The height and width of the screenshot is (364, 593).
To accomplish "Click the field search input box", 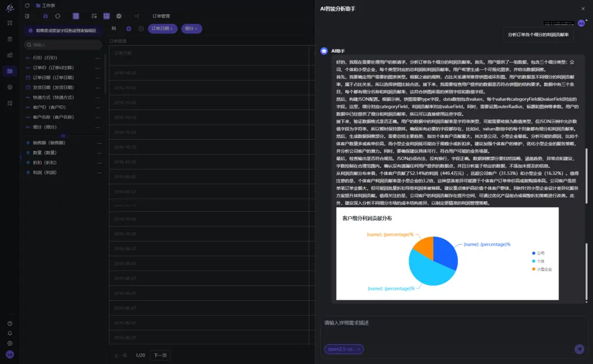I will [63, 45].
